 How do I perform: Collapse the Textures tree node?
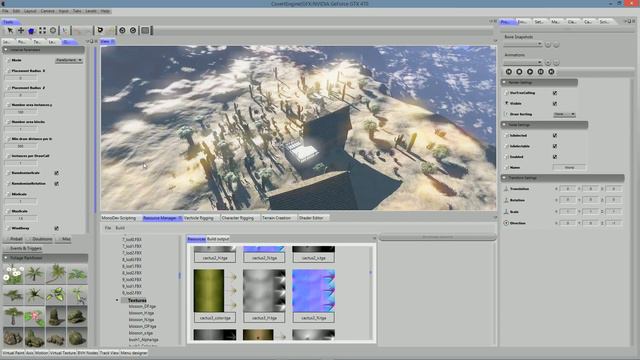(117, 300)
